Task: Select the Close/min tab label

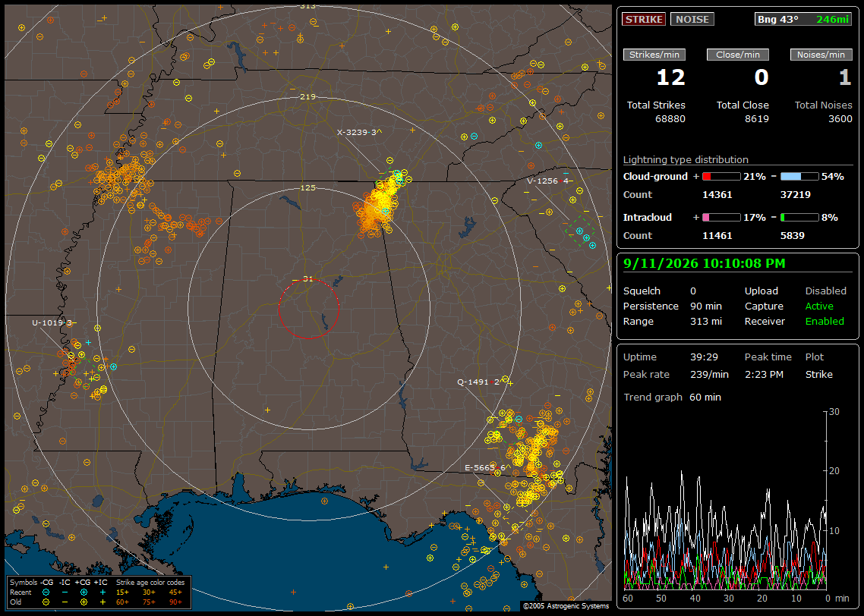Action: [738, 55]
